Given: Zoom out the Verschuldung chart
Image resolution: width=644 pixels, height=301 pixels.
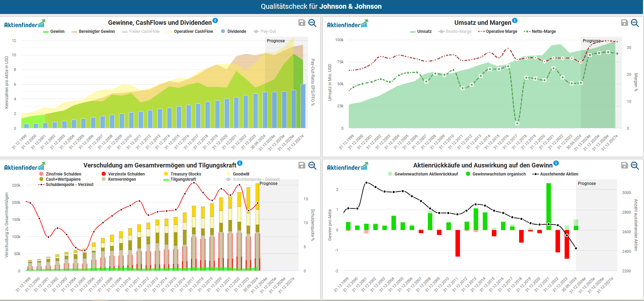Looking at the screenshot, I should click(x=312, y=166).
